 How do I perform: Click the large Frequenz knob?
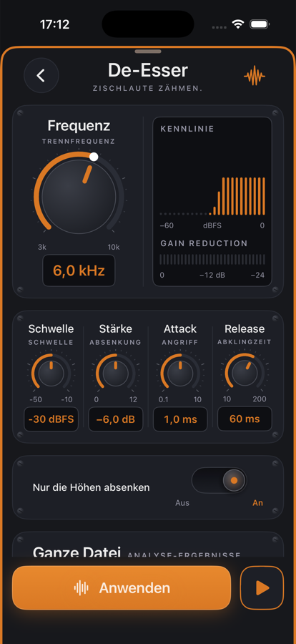click(x=79, y=196)
